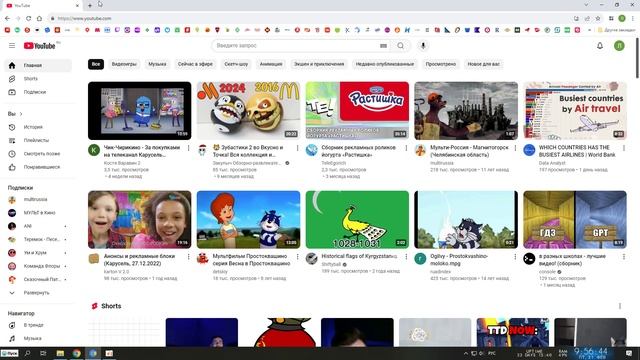The height and width of the screenshot is (360, 640).
Task: Open File Explorer from the taskbar
Action: pos(60,353)
